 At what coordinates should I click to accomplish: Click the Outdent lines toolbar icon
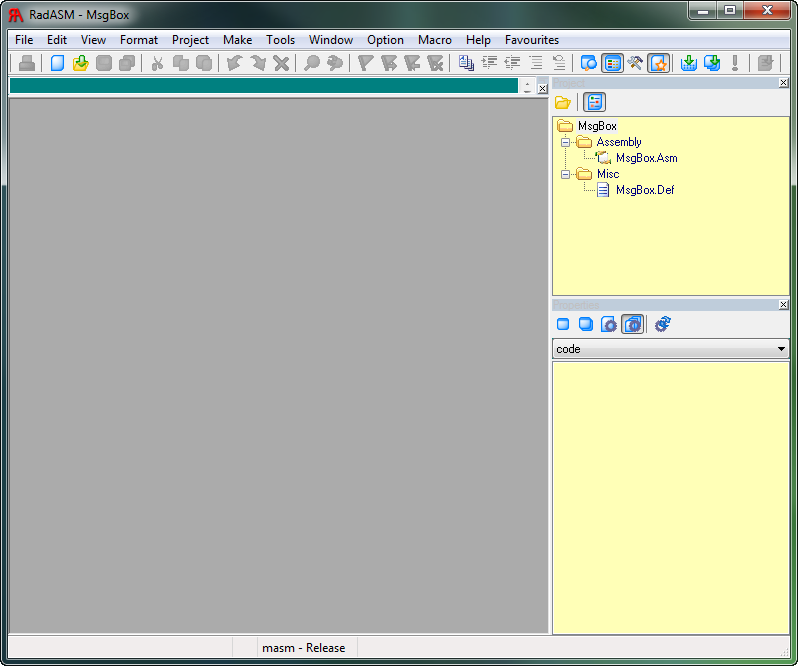[512, 64]
